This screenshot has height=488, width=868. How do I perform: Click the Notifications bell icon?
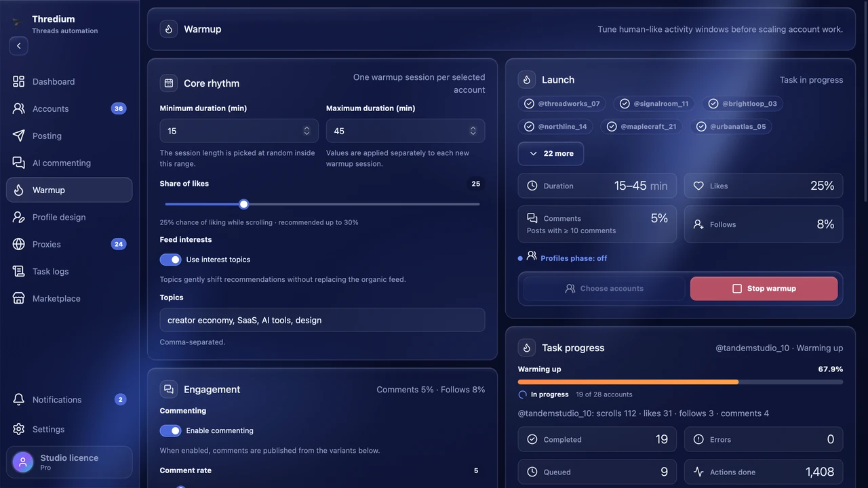pos(19,399)
